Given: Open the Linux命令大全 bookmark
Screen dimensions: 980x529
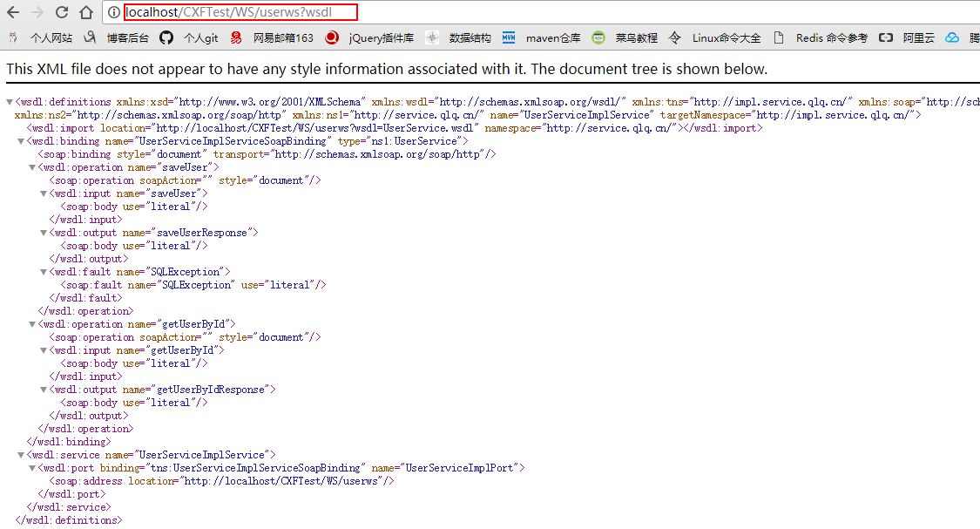Looking at the screenshot, I should (727, 38).
